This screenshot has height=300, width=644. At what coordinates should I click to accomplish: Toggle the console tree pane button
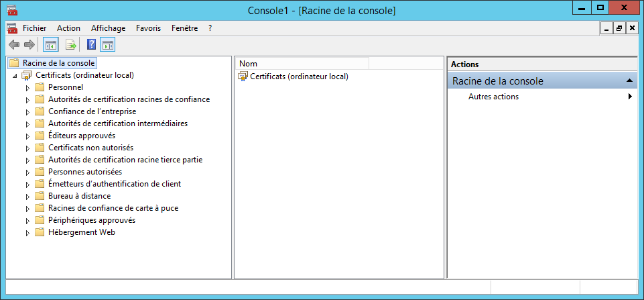[50, 45]
